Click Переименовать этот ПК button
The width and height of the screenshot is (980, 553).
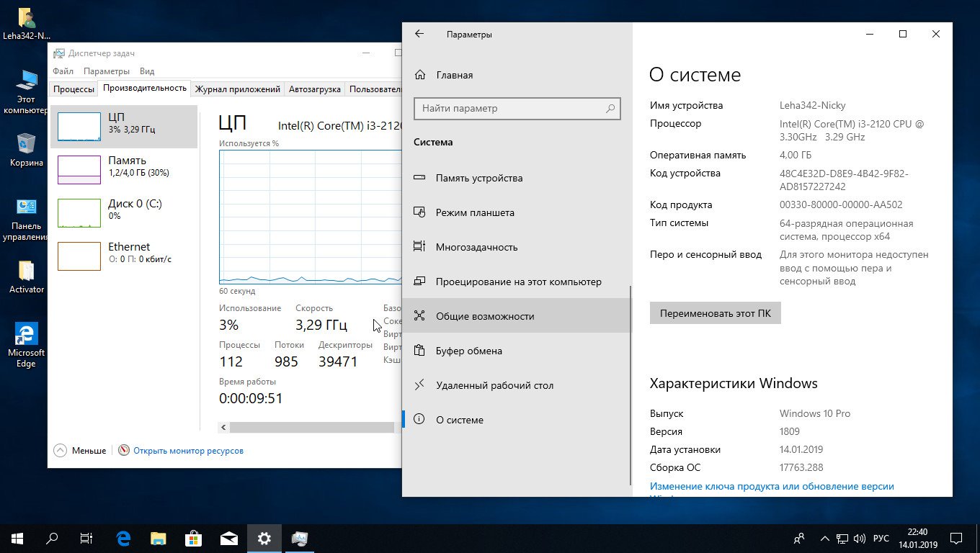(x=715, y=313)
